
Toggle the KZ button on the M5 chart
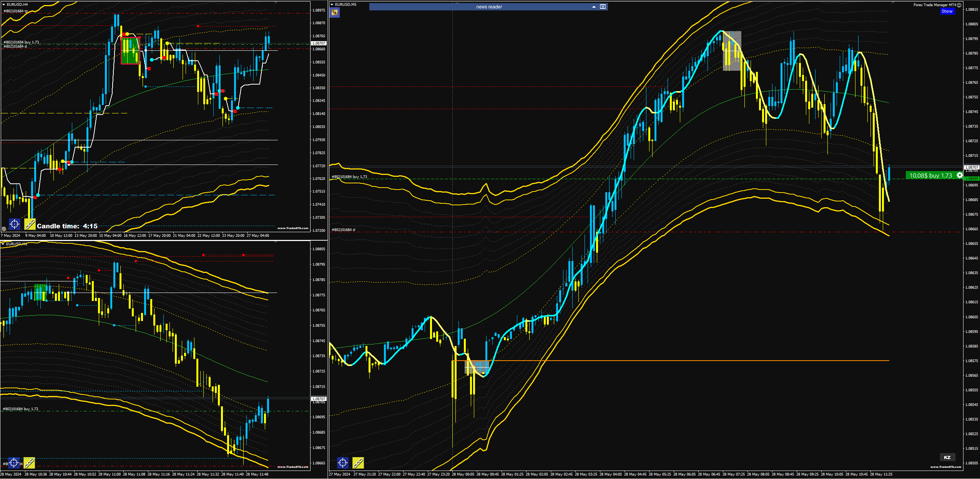(947, 457)
